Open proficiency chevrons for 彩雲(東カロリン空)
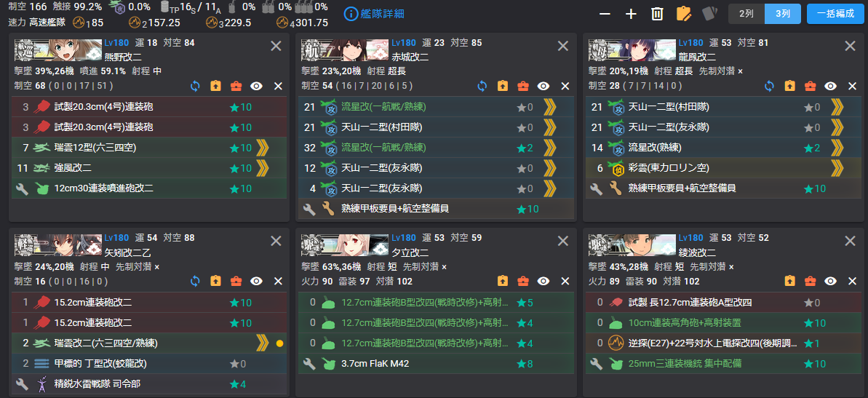The image size is (868, 398). (x=837, y=168)
